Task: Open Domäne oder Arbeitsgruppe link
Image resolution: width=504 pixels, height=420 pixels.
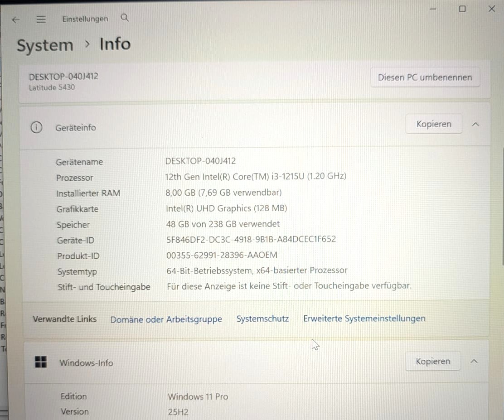Action: pos(166,319)
